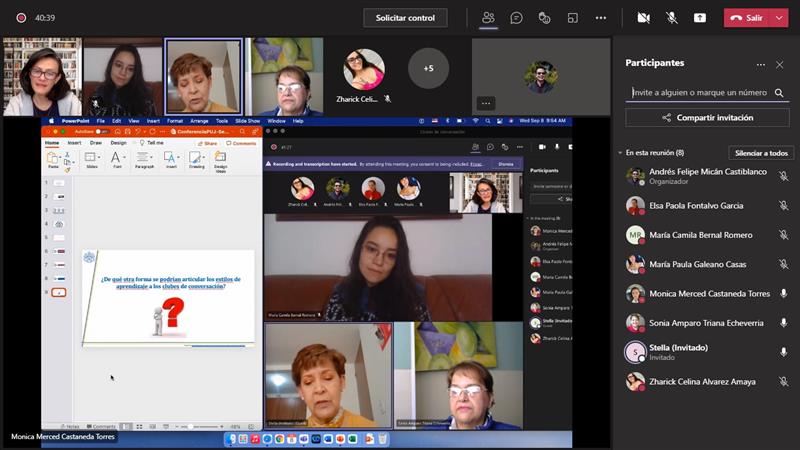
Task: Click the recording indicator beside the 40:39 timer
Action: point(21,18)
